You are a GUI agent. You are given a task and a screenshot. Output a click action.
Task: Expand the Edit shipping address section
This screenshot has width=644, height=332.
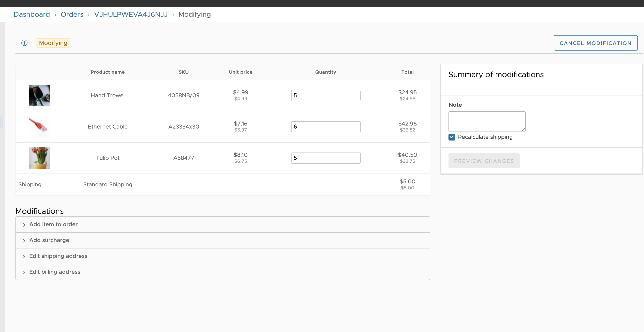pos(58,256)
